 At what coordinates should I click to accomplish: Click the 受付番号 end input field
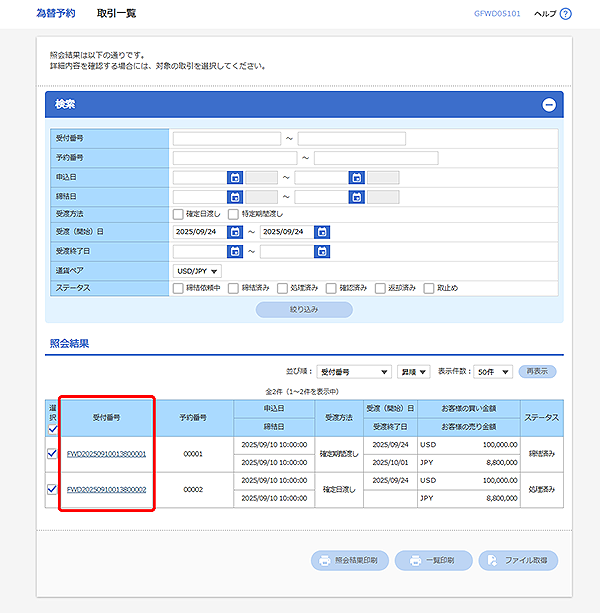coord(352,139)
